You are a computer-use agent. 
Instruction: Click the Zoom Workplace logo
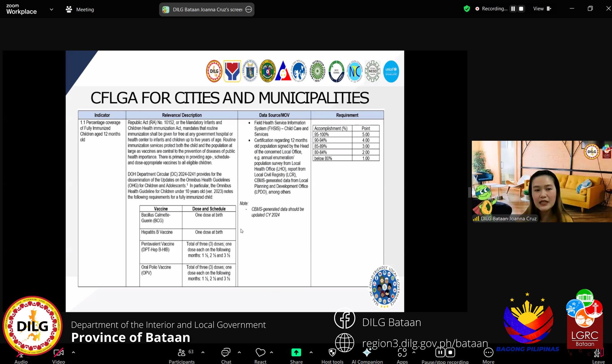pyautogui.click(x=22, y=9)
